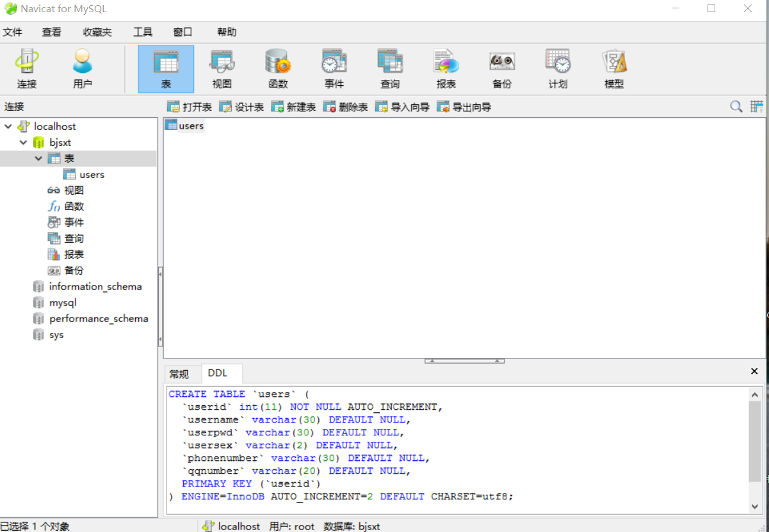Select the bjsxt database in tree
The height and width of the screenshot is (532, 769).
[x=60, y=143]
